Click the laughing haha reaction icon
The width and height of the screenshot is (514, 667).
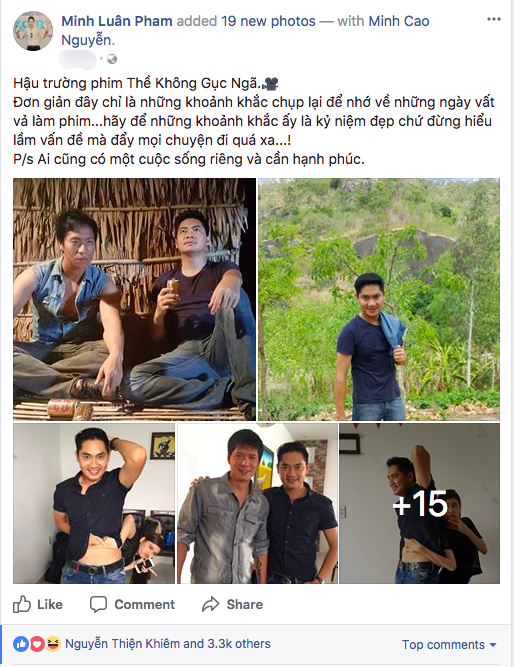click(53, 644)
